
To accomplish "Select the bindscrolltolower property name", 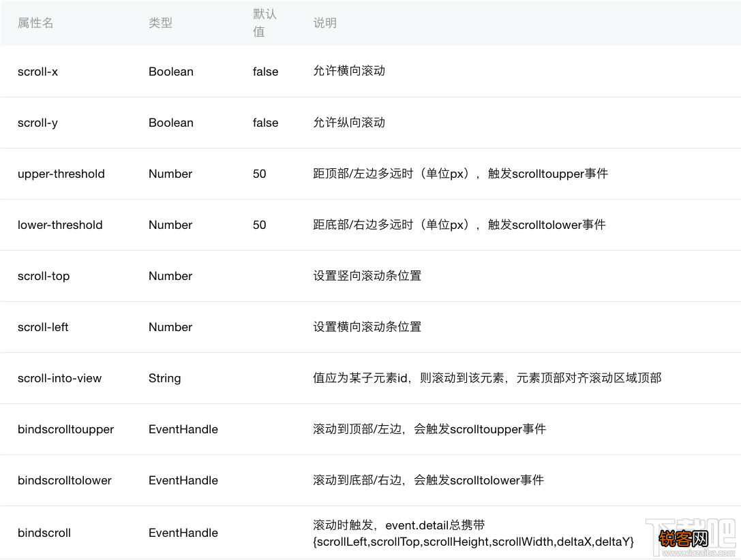I will 65,480.
